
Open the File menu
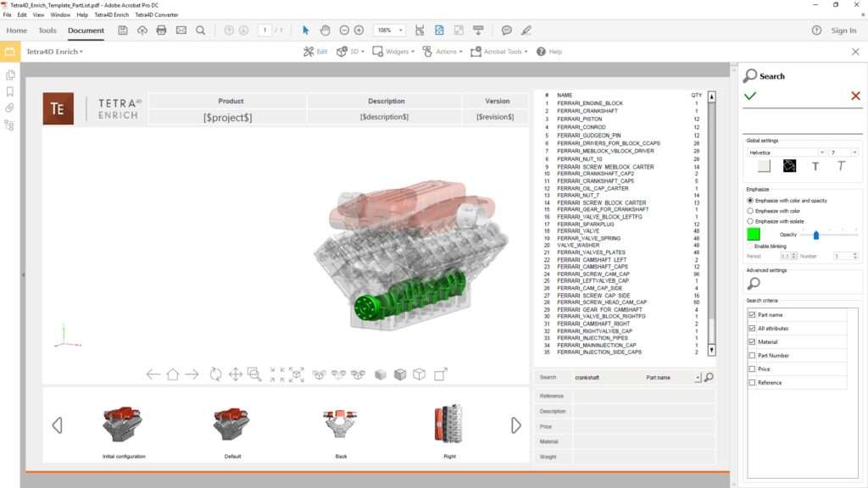tap(7, 15)
